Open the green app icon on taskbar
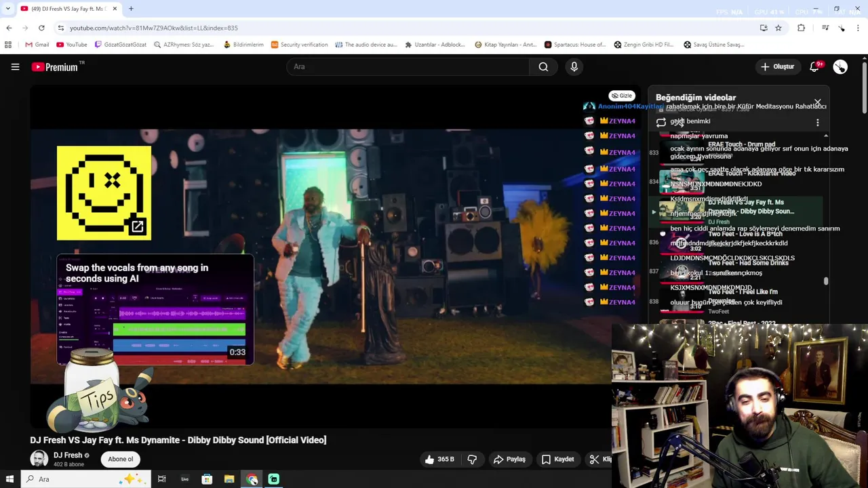This screenshot has height=488, width=868. coord(274,479)
